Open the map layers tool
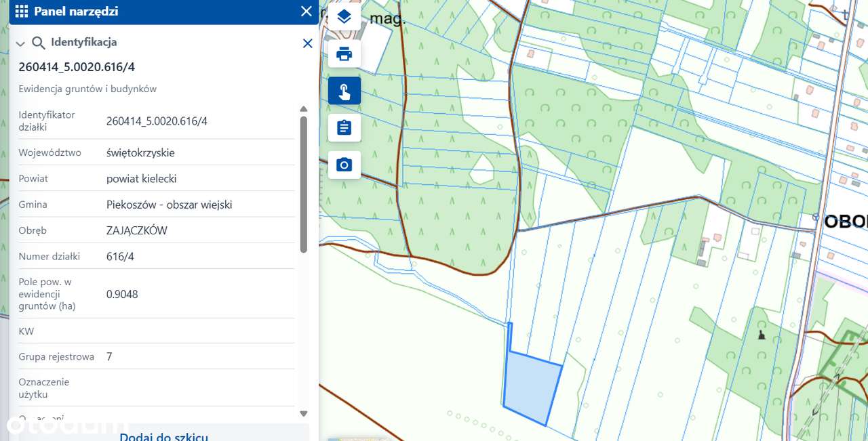Screen dimensions: 868x441 click(344, 17)
